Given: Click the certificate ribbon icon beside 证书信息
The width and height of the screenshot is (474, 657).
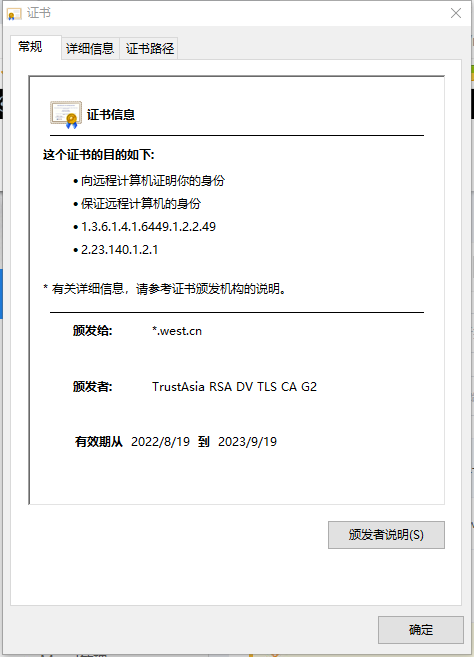Looking at the screenshot, I should [x=66, y=114].
